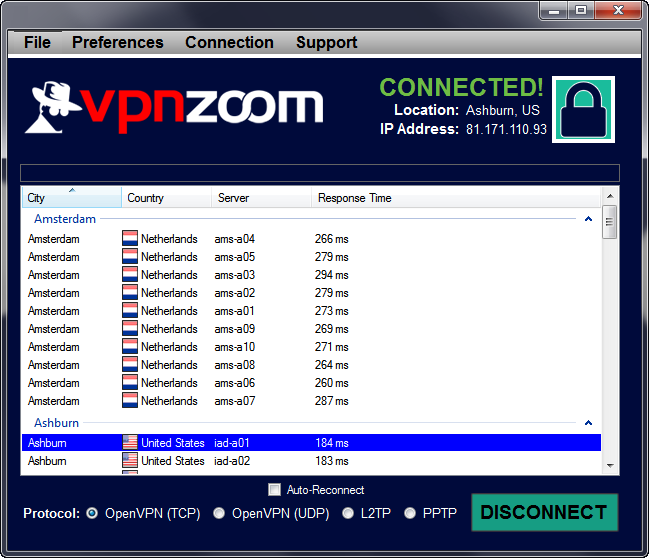Image resolution: width=649 pixels, height=558 pixels.
Task: Select the ams-a01 server with 273 ms
Action: tap(311, 310)
